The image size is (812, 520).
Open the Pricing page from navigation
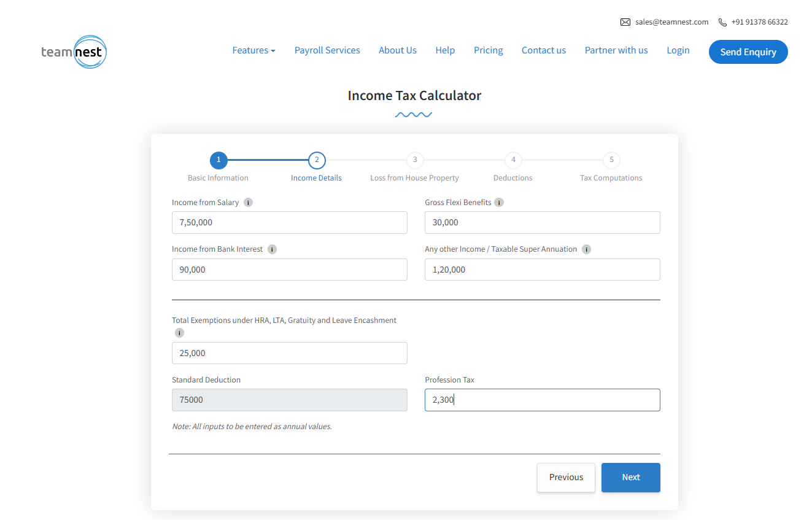pyautogui.click(x=488, y=50)
